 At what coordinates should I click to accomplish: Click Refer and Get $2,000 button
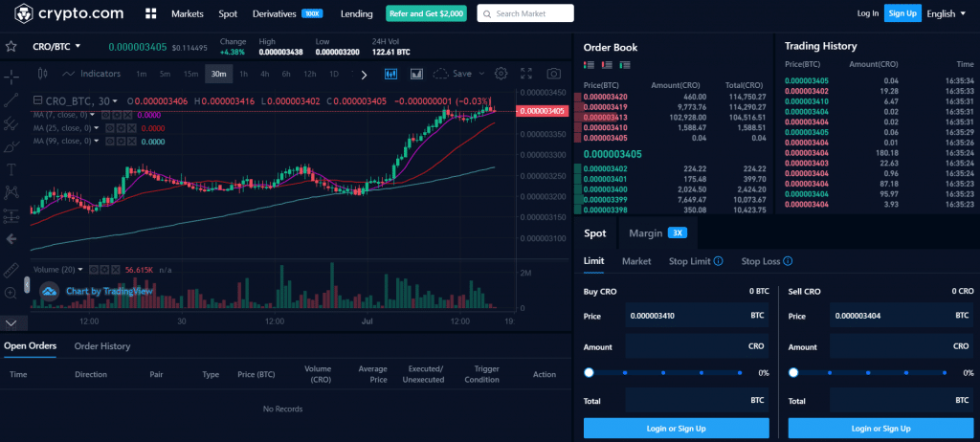coord(426,13)
